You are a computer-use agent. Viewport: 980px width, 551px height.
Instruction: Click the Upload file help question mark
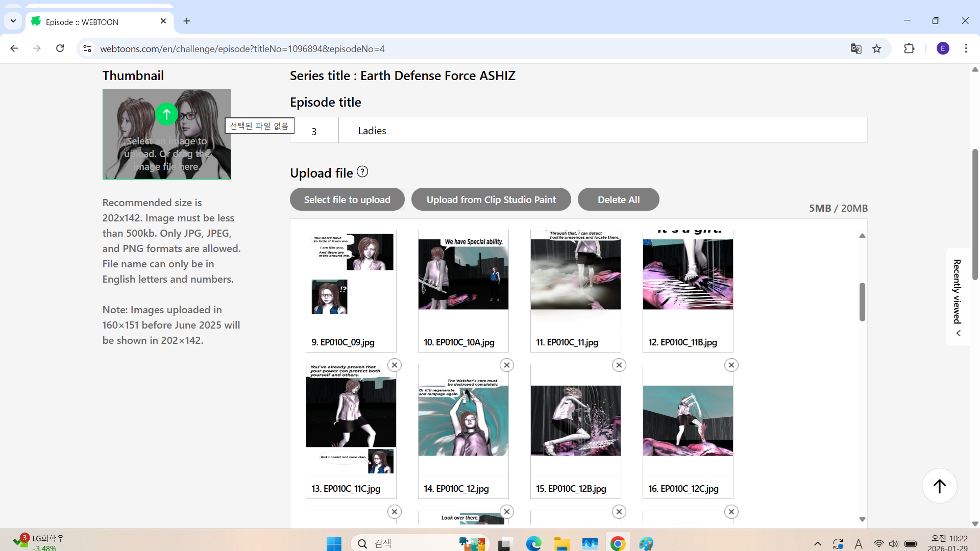point(362,172)
